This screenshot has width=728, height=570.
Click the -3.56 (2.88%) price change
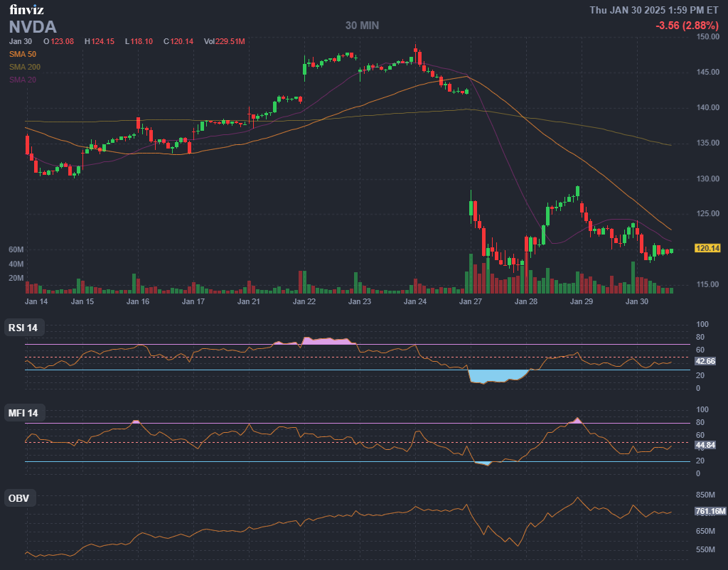(x=688, y=25)
